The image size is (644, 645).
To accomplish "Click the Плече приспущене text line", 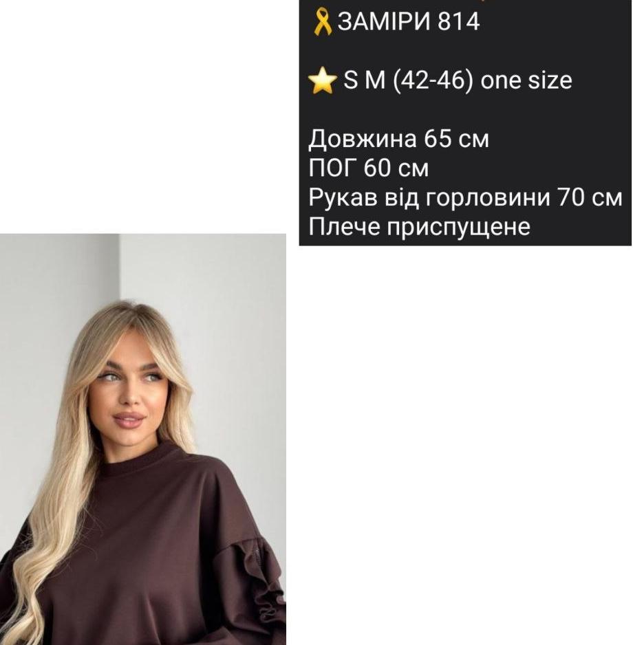I will [419, 227].
